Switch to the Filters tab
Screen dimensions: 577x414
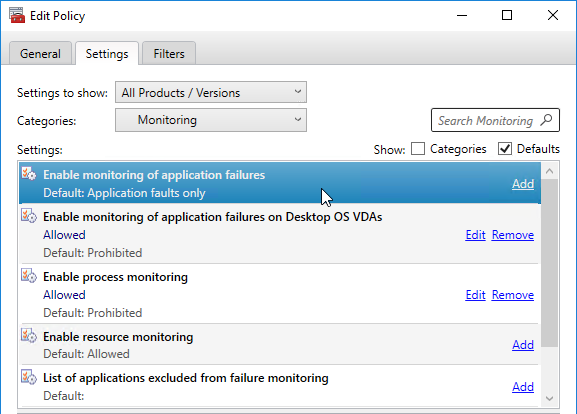[x=169, y=54]
